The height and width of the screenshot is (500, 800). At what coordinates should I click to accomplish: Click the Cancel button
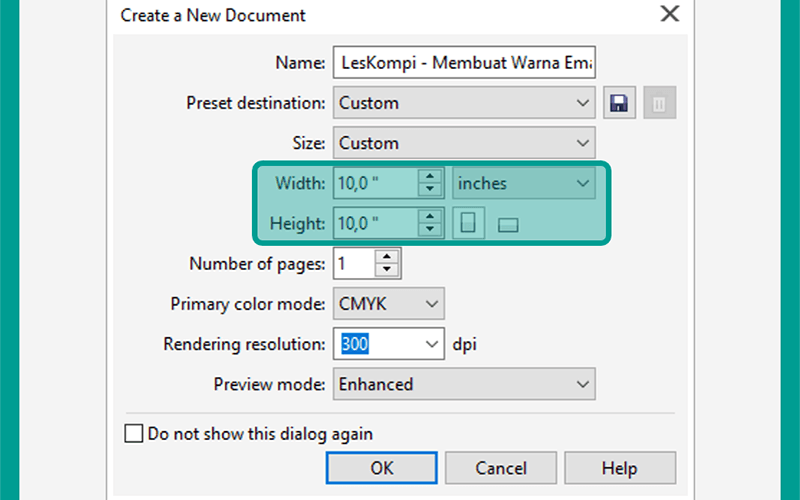[x=501, y=468]
